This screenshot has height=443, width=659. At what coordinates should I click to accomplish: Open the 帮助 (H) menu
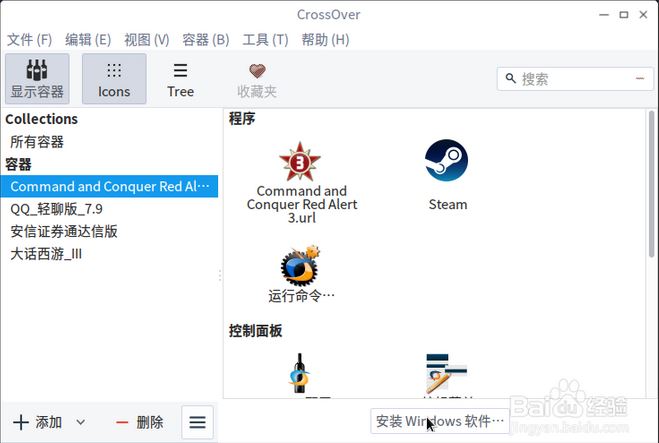(x=325, y=40)
